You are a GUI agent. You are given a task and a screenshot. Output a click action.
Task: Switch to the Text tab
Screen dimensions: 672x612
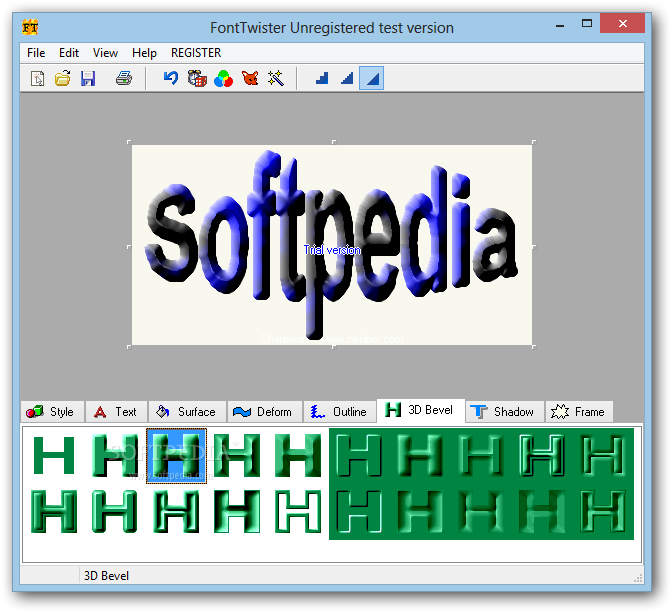(x=116, y=412)
